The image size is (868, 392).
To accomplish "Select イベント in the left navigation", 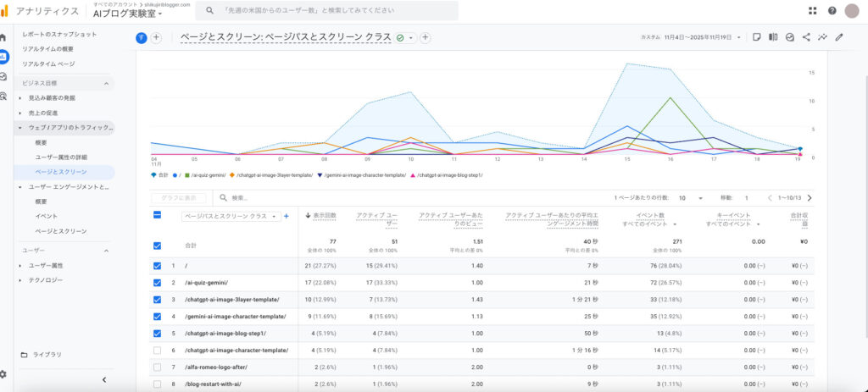I will pos(47,216).
